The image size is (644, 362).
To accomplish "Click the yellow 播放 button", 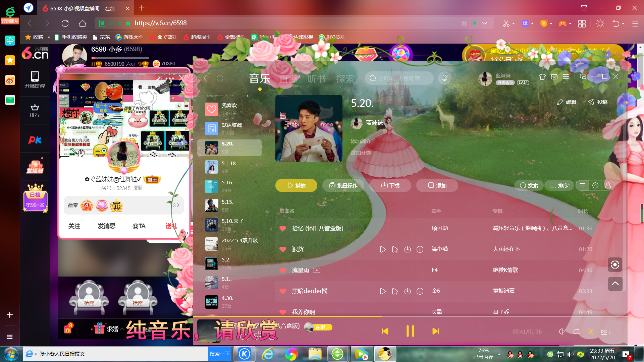I will 296,185.
